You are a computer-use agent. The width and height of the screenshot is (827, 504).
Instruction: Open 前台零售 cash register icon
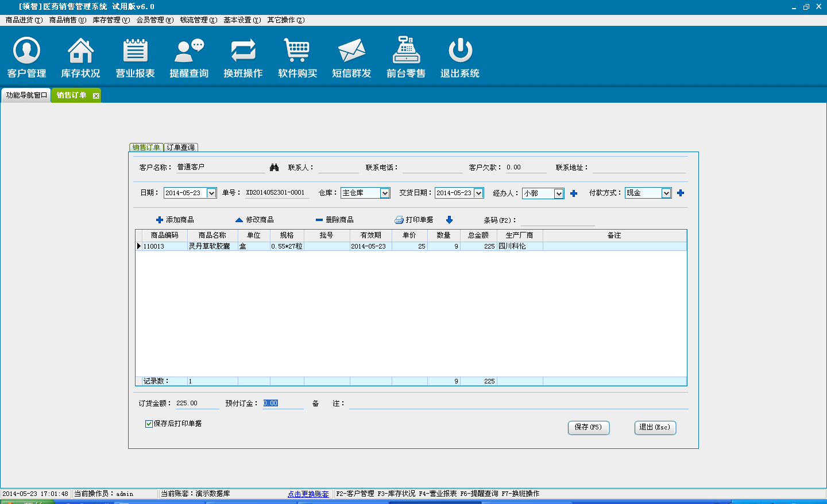coord(406,52)
